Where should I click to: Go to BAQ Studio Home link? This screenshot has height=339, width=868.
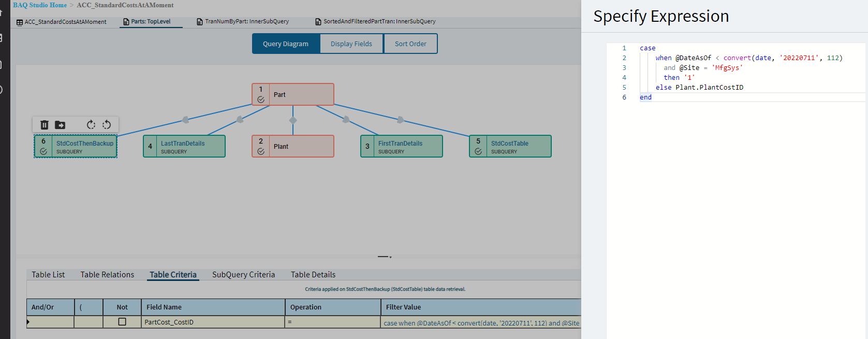(x=40, y=5)
